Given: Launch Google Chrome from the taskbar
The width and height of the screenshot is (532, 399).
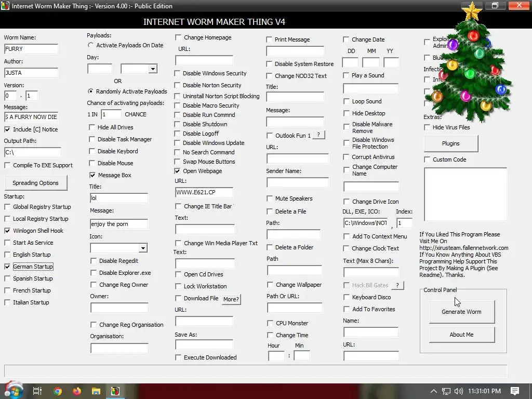Looking at the screenshot, I should pos(58,391).
